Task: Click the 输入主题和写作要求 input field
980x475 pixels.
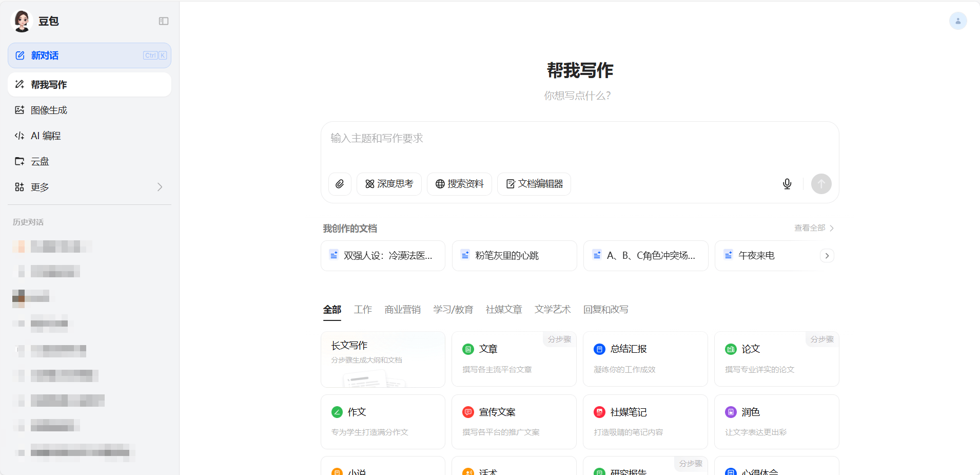Action: coord(580,144)
